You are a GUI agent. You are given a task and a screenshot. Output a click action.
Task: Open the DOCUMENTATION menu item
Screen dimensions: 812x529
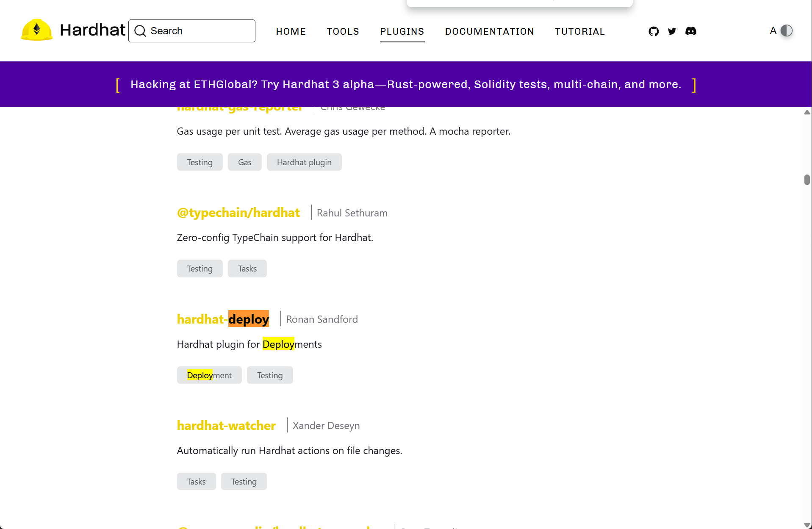489,31
